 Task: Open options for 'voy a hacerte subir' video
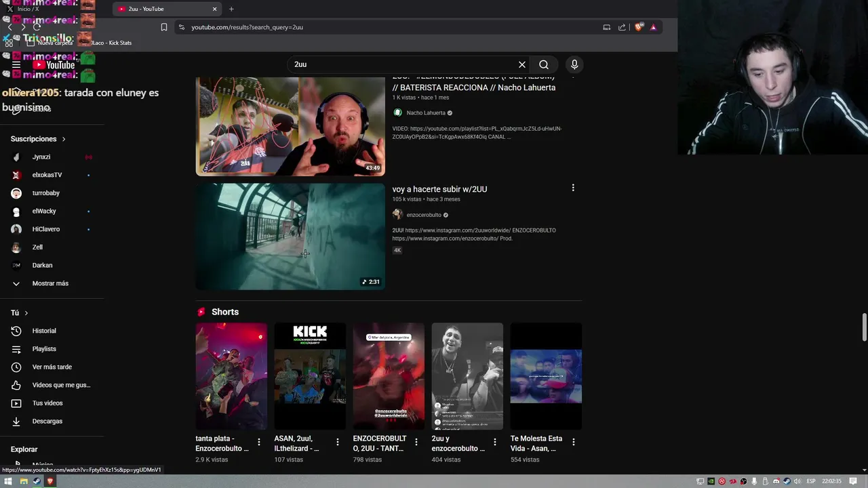(573, 188)
